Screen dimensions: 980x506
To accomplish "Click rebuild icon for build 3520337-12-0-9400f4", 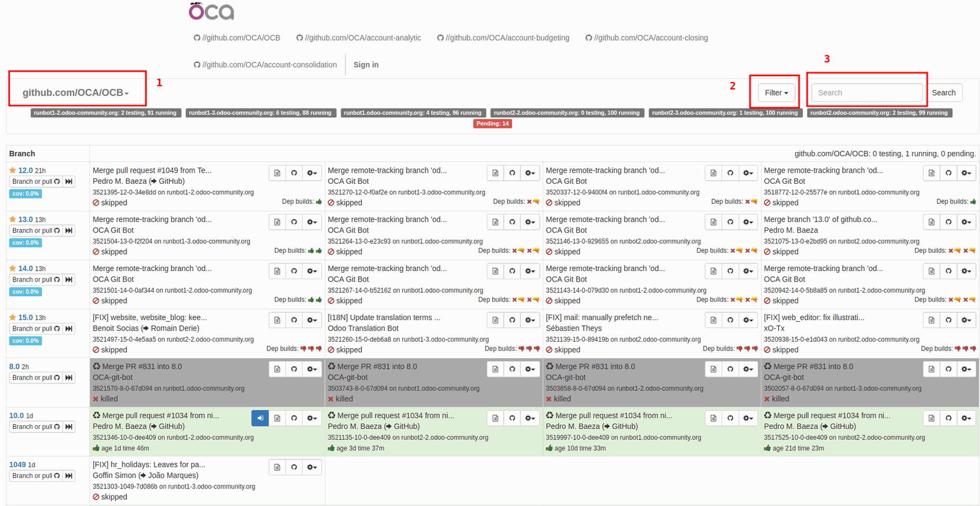I will [730, 173].
